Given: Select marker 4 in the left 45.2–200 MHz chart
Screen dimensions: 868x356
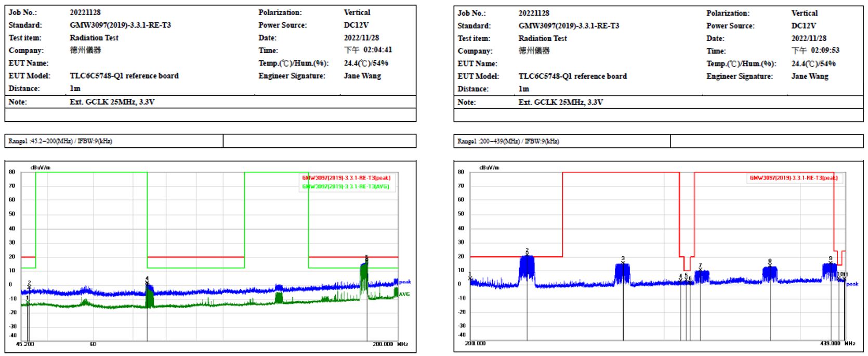Looking at the screenshot, I should (147, 279).
